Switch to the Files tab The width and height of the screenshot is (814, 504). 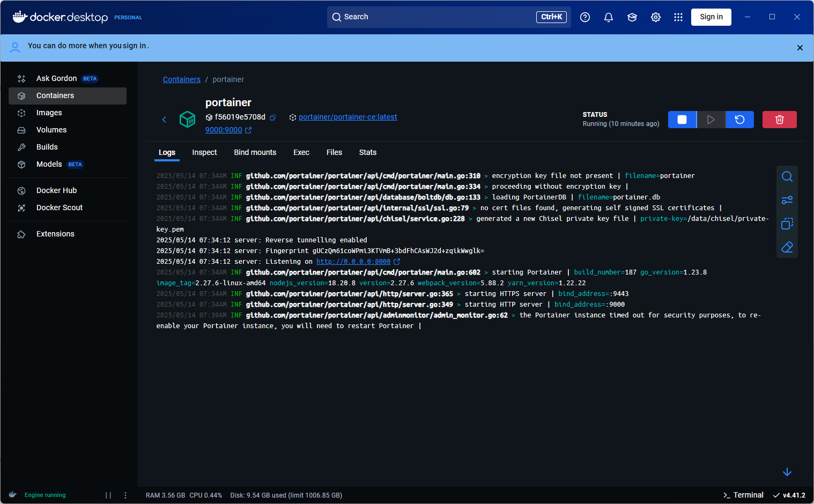point(334,152)
